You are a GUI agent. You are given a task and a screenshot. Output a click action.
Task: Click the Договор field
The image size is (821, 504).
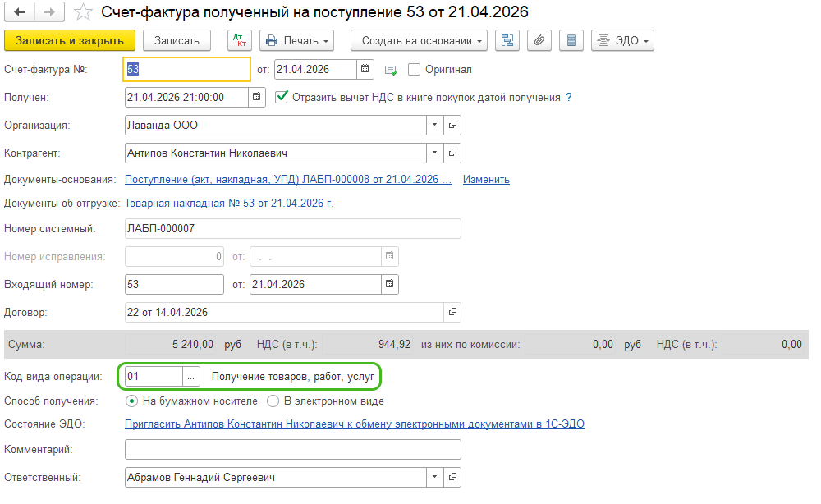[x=284, y=312]
